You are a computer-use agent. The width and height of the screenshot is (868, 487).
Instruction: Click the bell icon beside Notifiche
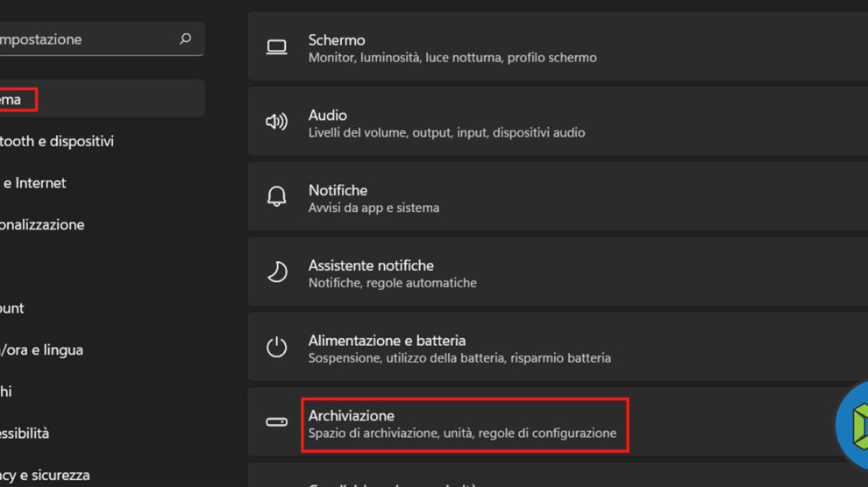click(276, 198)
